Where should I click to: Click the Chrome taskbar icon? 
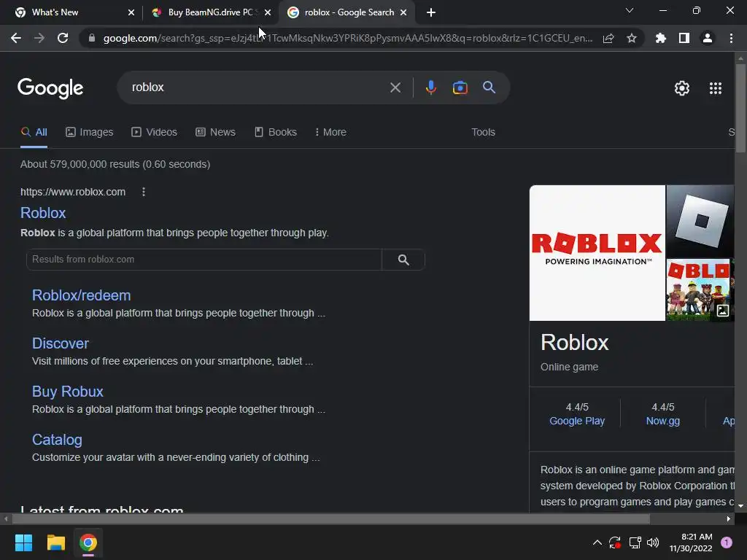tap(88, 542)
